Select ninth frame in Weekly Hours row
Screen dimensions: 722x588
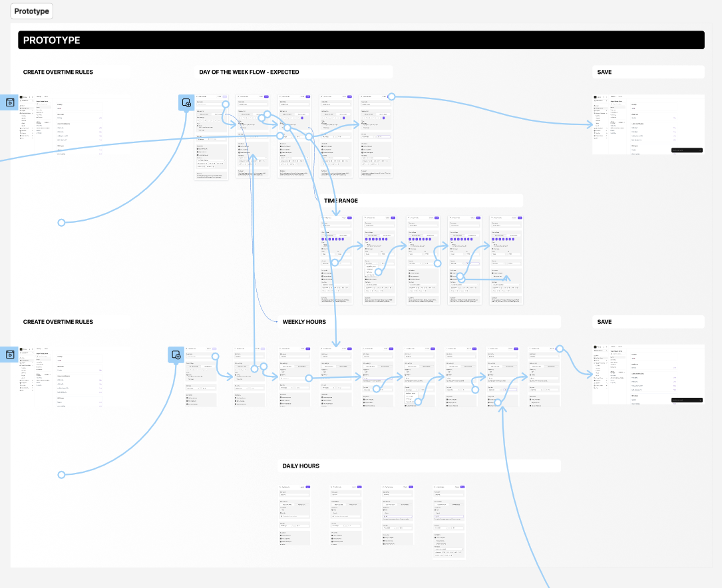544,377
